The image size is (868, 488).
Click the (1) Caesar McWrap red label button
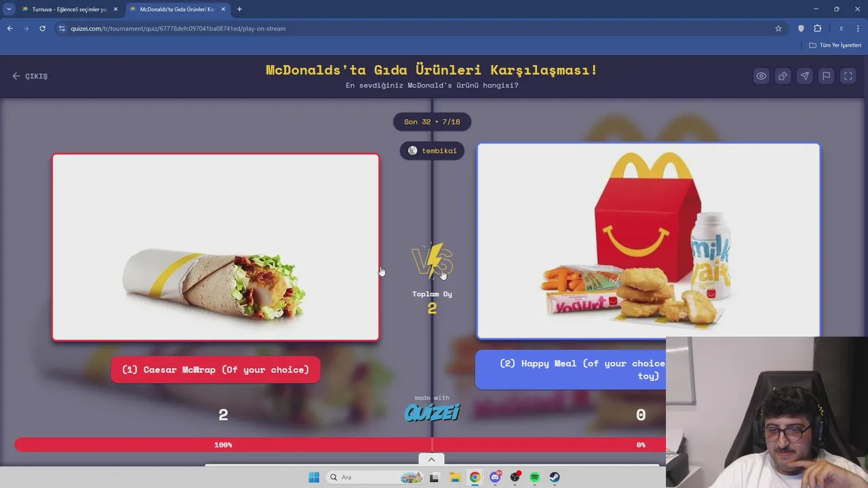coord(216,369)
